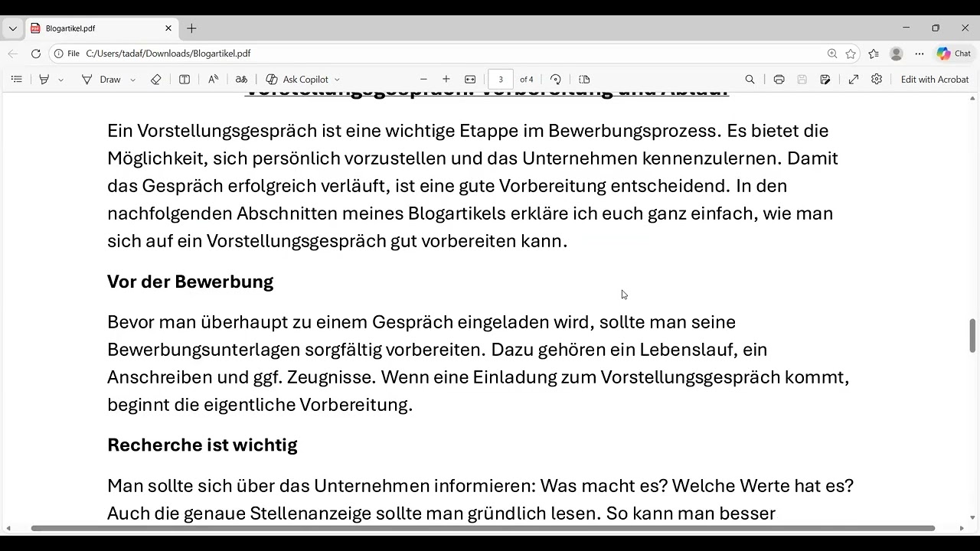
Task: Enter full screen mode
Action: pos(854,80)
